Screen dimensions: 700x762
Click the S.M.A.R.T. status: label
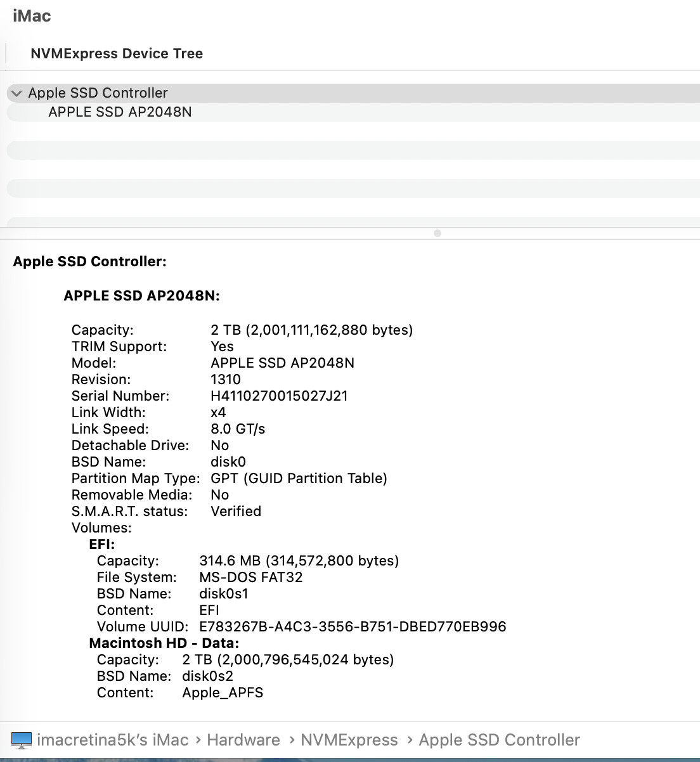[x=130, y=512]
